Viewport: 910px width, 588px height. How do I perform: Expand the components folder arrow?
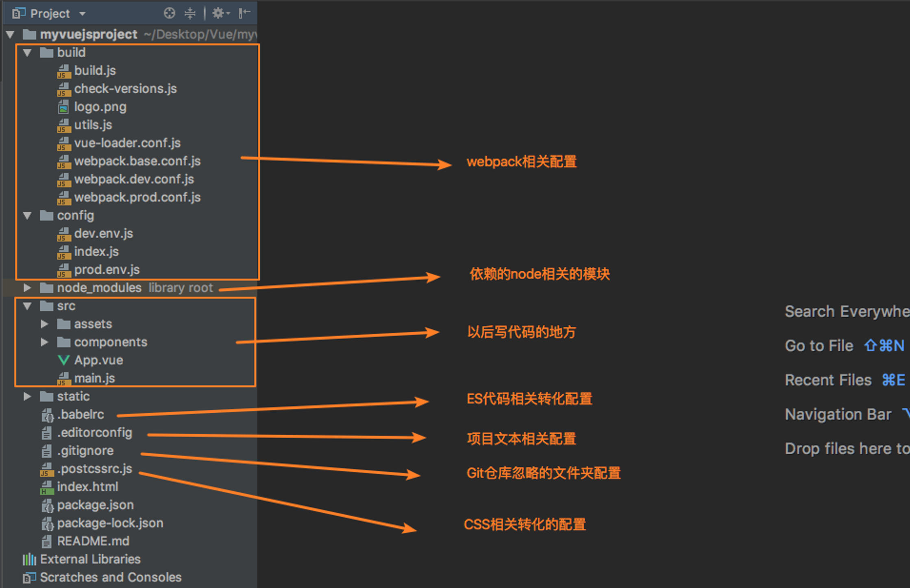(x=44, y=342)
